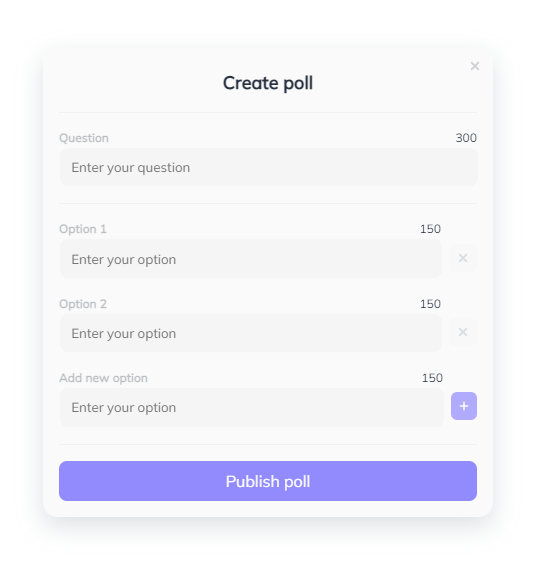
Task: Remove Option 1 with its X icon
Action: (463, 258)
